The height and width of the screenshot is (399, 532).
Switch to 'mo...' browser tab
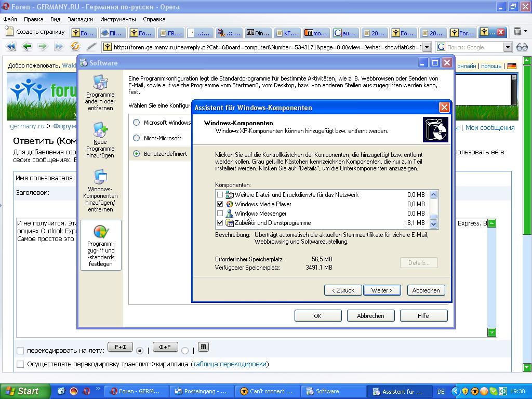pyautogui.click(x=316, y=33)
